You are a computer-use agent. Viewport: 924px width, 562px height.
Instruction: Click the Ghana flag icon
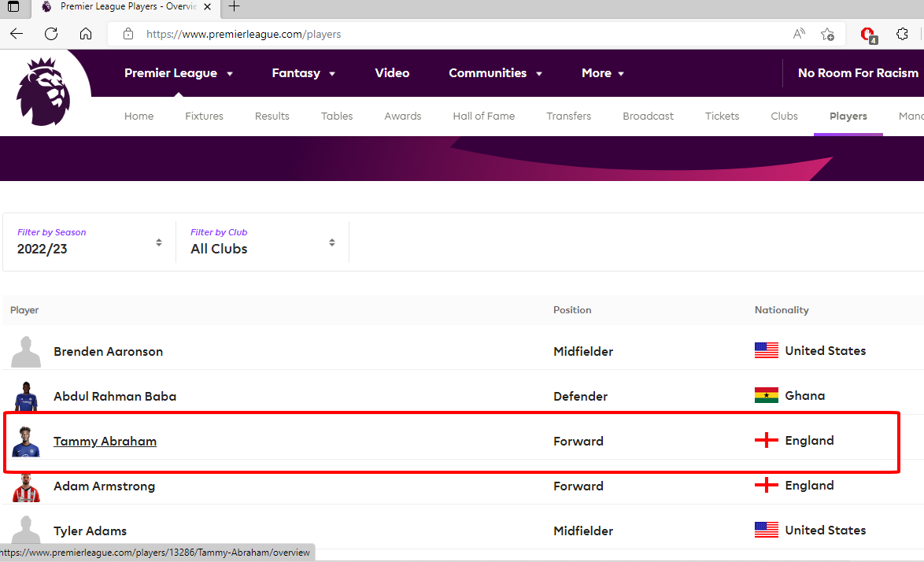tap(766, 395)
